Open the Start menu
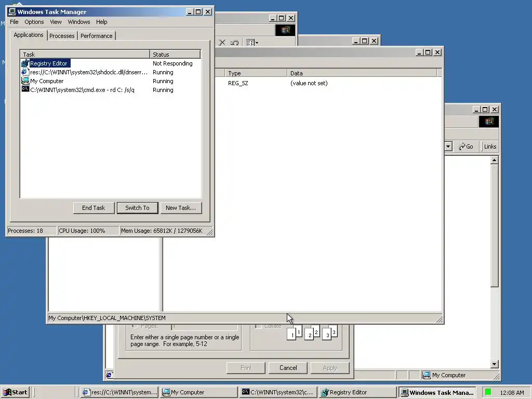The height and width of the screenshot is (399, 532). point(15,392)
